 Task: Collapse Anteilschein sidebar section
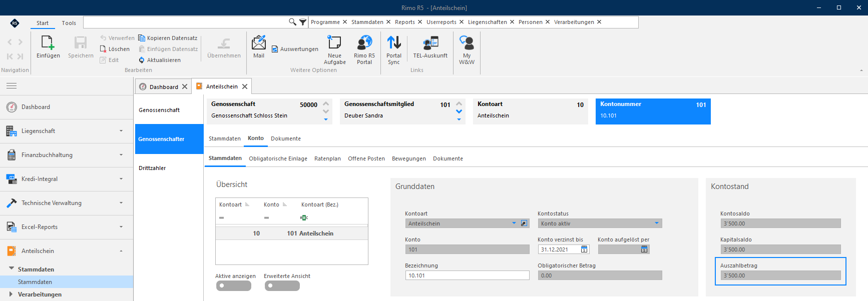[121, 251]
